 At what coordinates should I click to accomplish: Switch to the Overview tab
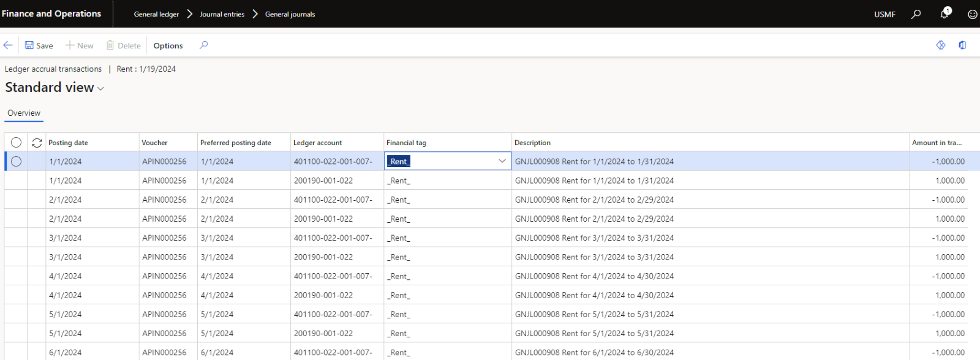24,113
